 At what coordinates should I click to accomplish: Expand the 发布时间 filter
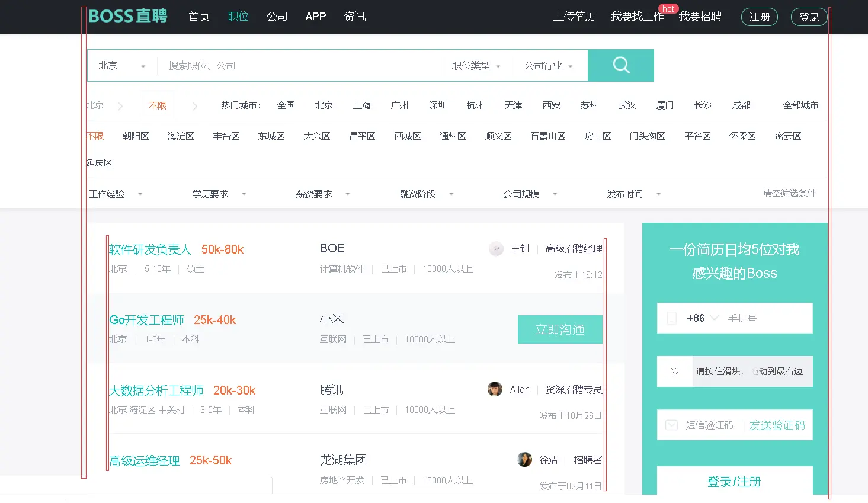(x=634, y=194)
